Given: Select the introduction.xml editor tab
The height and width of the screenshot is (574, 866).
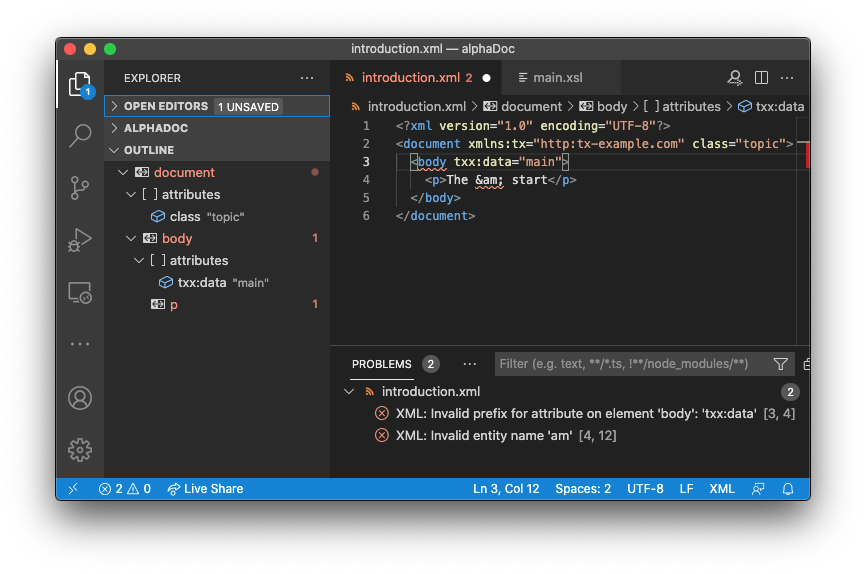Looking at the screenshot, I should pos(410,78).
